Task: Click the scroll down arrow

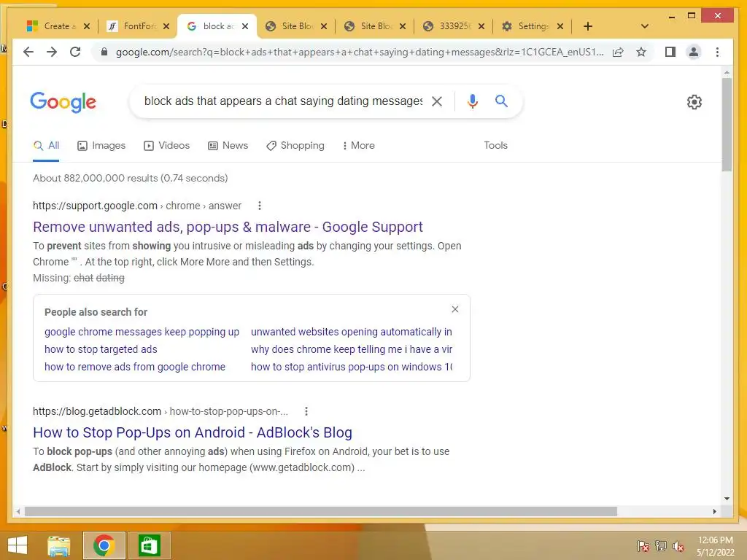Action: [727, 499]
